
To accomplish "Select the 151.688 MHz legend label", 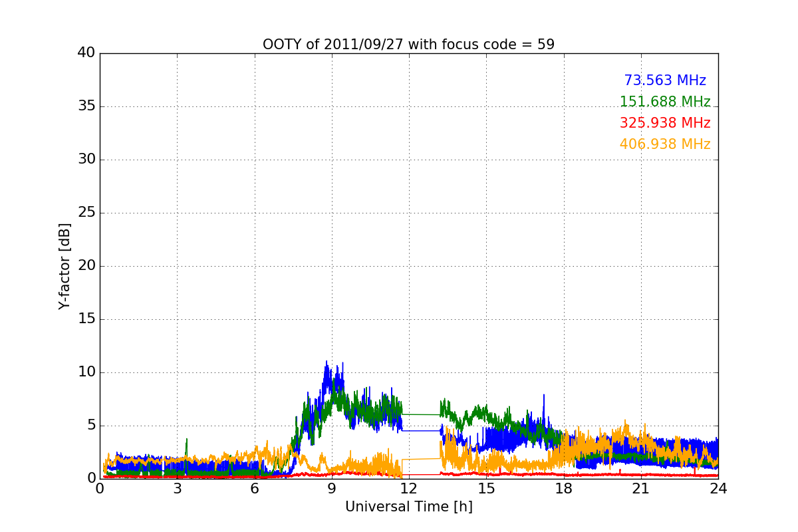I will pyautogui.click(x=665, y=102).
